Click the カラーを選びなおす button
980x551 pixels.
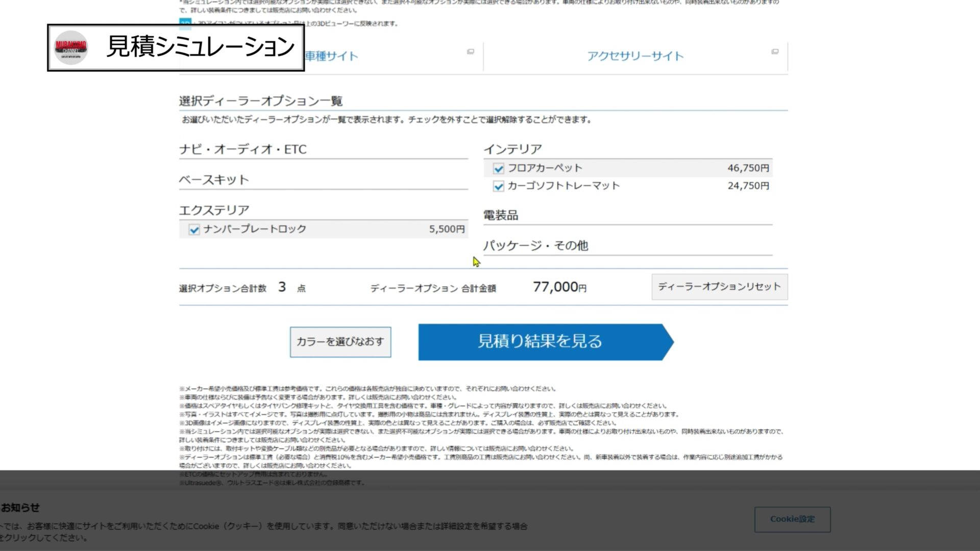point(340,342)
